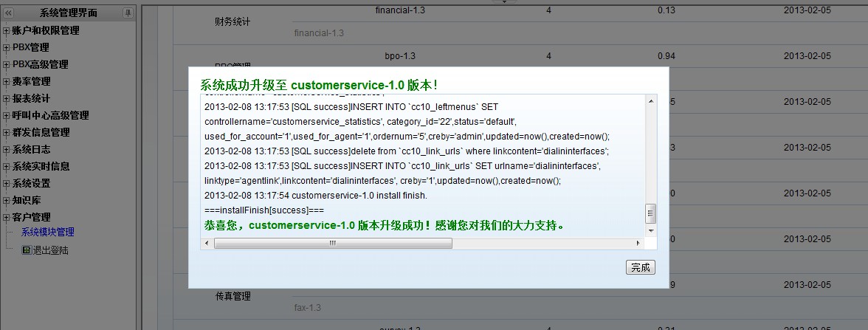The image size is (868, 330).
Task: Select 退出登陆 to log out
Action: tap(50, 250)
